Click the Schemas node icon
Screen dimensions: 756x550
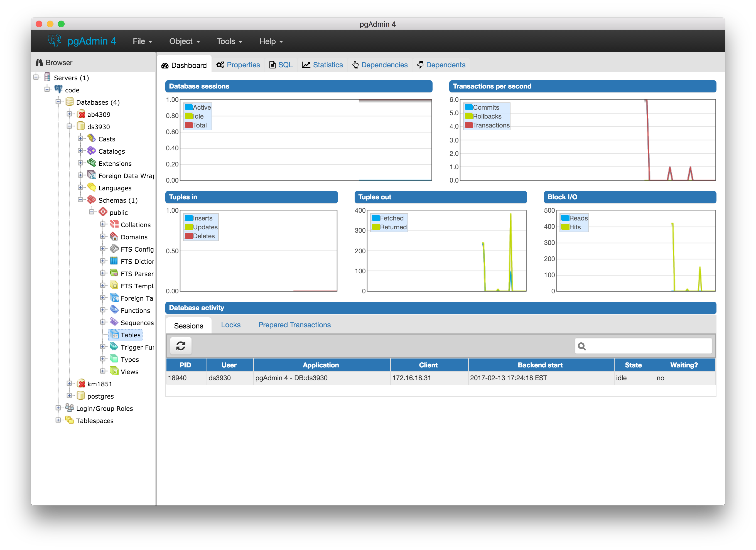pos(92,200)
